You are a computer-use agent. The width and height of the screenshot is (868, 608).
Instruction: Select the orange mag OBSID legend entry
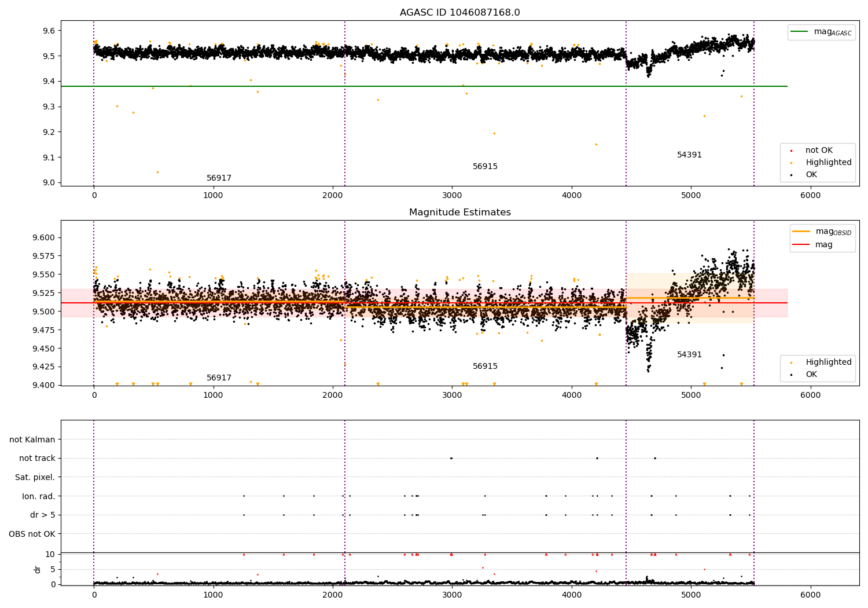(822, 232)
